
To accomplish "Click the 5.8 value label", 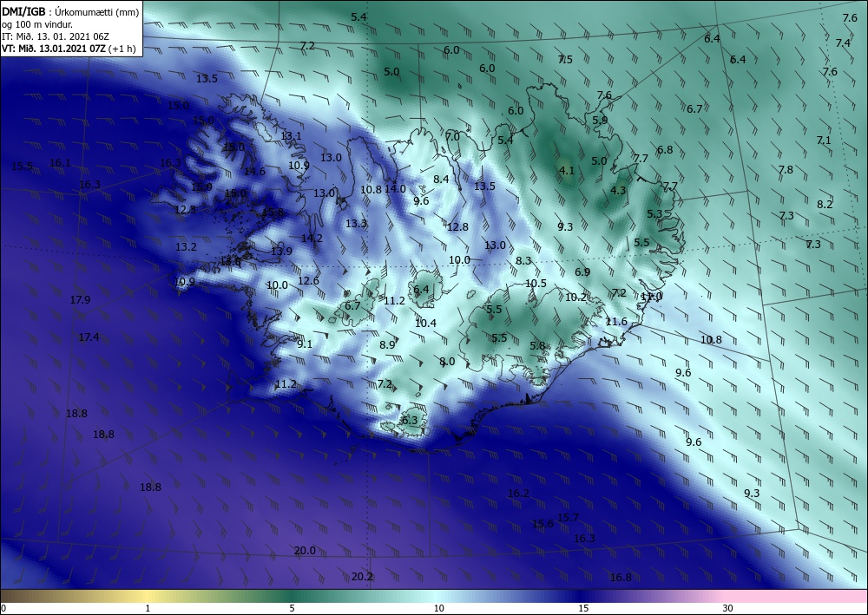I will (x=537, y=346).
